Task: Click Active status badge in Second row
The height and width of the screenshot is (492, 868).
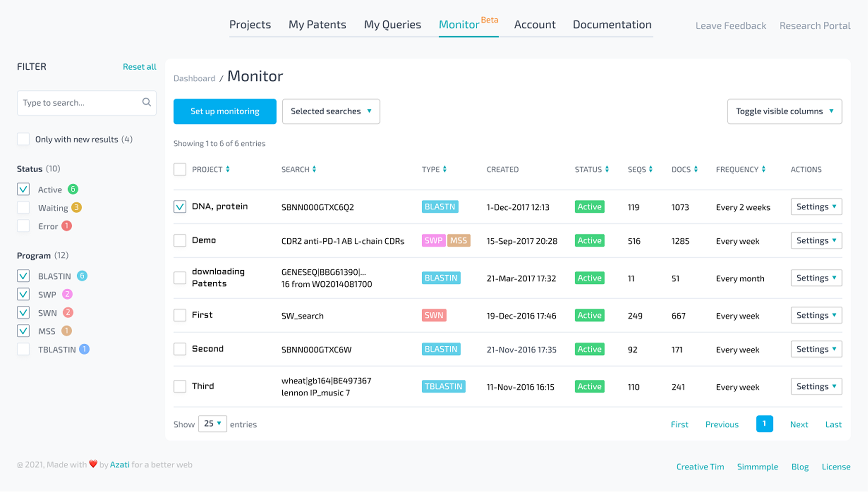Action: click(589, 349)
